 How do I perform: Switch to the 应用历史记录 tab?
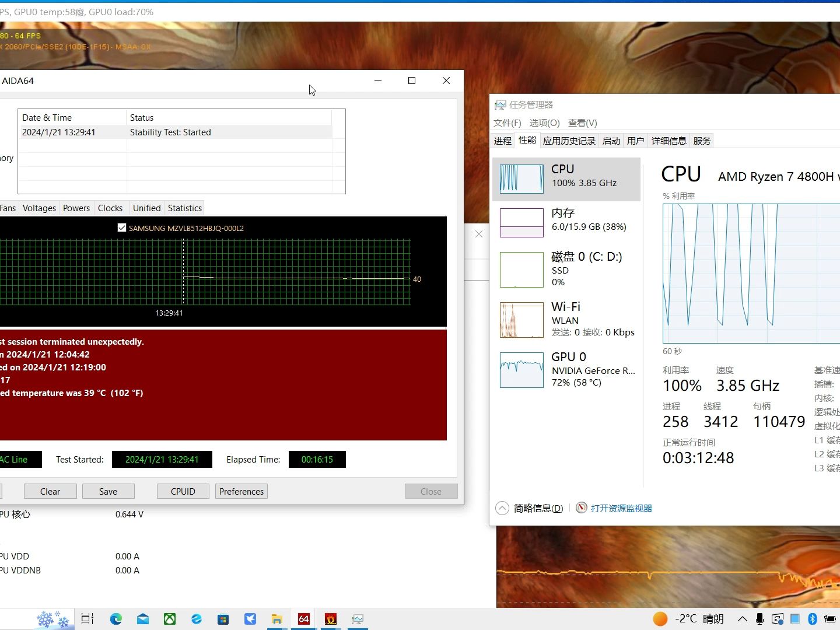pyautogui.click(x=569, y=141)
